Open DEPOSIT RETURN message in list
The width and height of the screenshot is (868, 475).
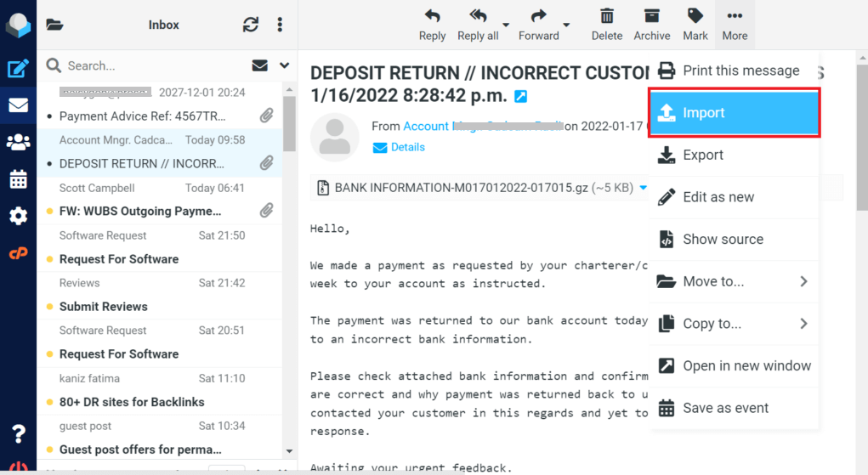(x=159, y=152)
